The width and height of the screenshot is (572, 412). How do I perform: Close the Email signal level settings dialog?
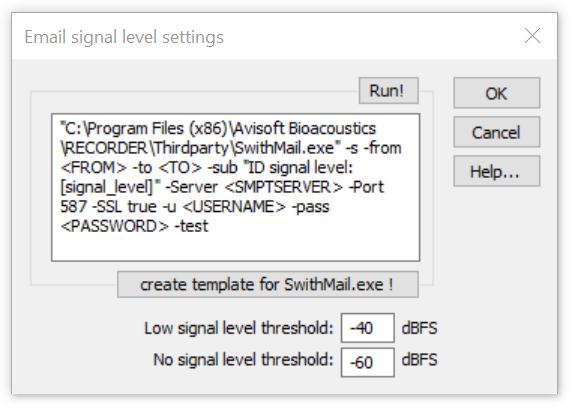(532, 36)
